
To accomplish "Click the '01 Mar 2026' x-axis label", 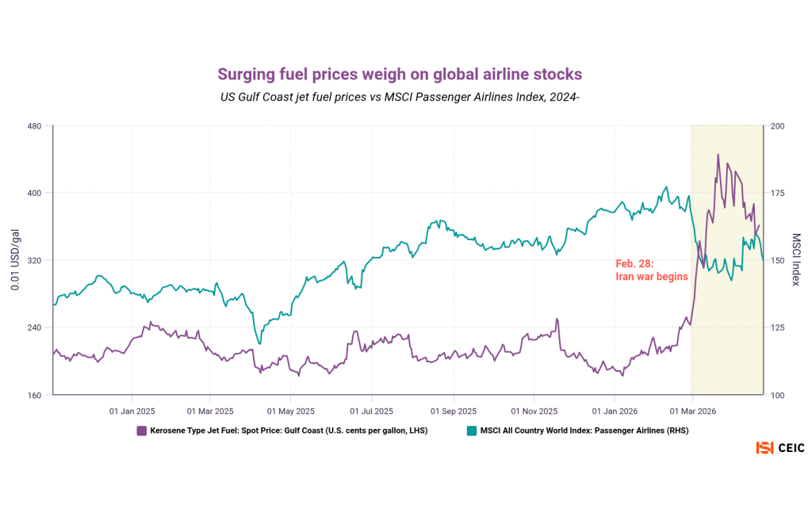I will [693, 411].
